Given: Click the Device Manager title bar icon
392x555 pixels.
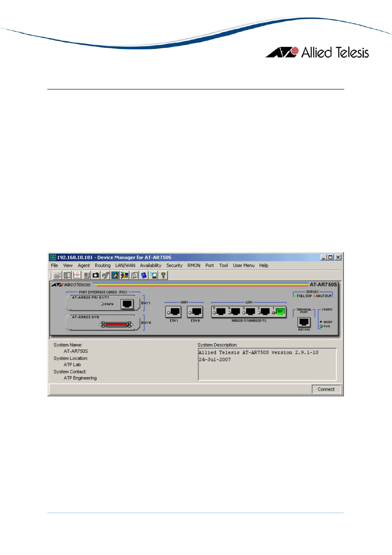Looking at the screenshot, I should pos(53,257).
